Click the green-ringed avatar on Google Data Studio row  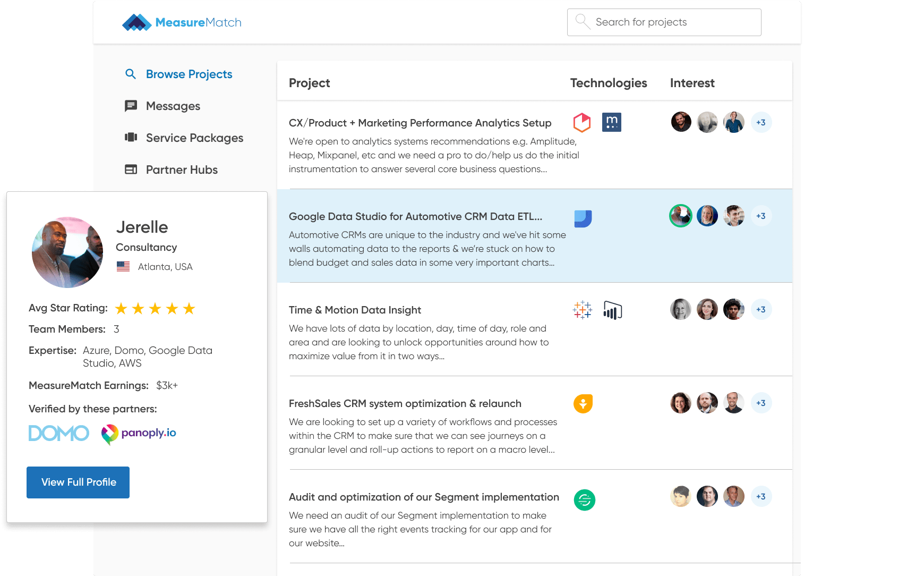[x=680, y=216]
